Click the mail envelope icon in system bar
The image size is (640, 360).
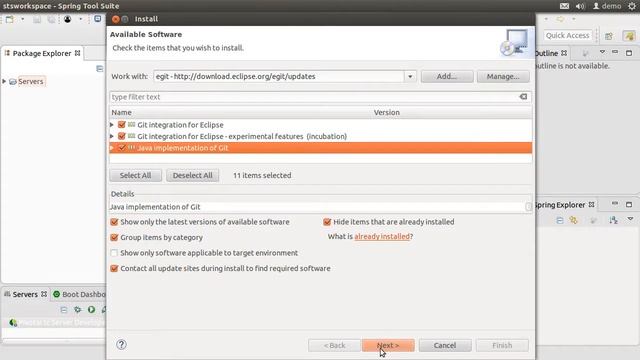pyautogui.click(x=564, y=6)
